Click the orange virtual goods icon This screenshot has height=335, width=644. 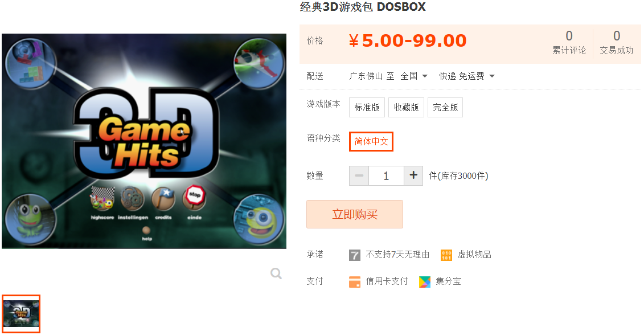click(x=446, y=255)
